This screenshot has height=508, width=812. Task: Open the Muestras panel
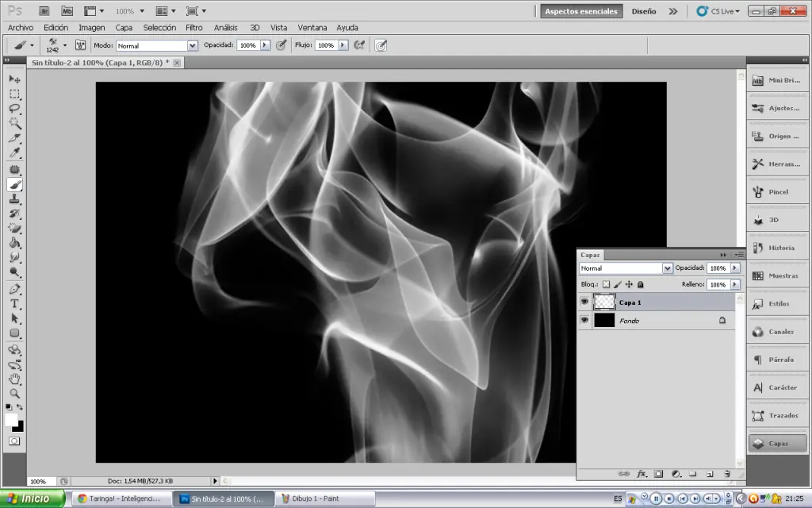[777, 275]
